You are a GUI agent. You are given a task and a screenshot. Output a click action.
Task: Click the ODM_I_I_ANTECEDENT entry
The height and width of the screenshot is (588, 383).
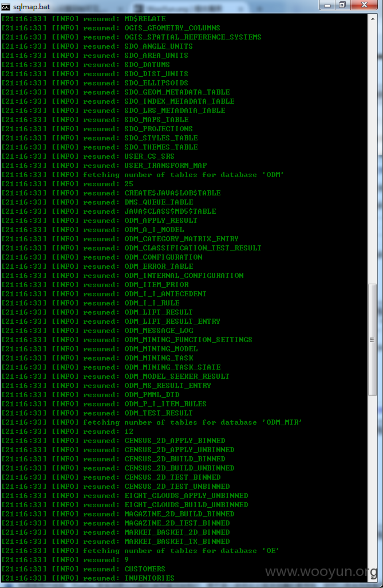165,295
